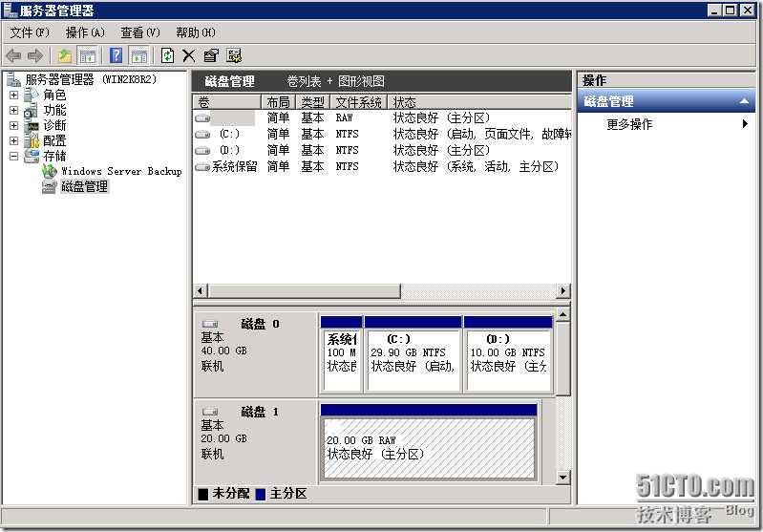Click the volume list left scroll arrow
Screen dimensions: 763x532
pyautogui.click(x=200, y=291)
